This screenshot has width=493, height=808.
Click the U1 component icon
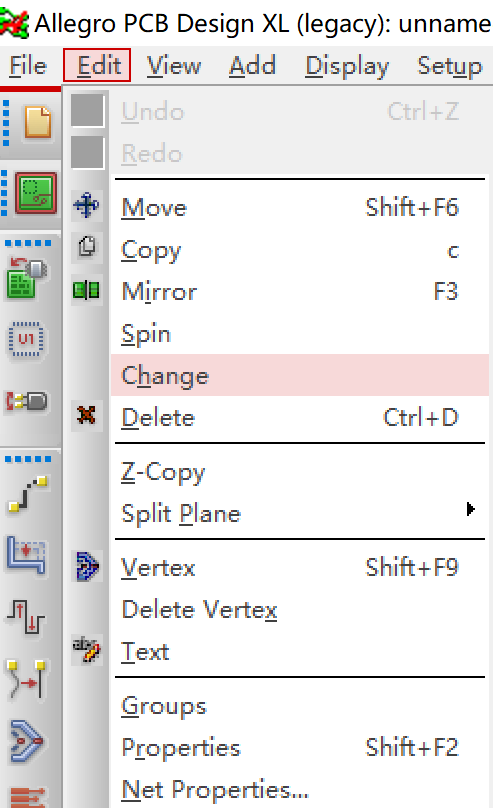[27, 339]
